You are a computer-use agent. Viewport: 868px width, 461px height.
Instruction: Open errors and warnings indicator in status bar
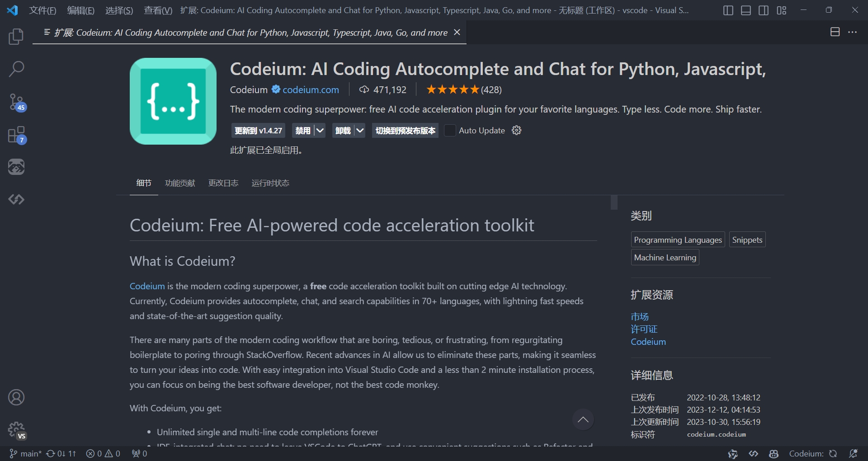pyautogui.click(x=103, y=453)
